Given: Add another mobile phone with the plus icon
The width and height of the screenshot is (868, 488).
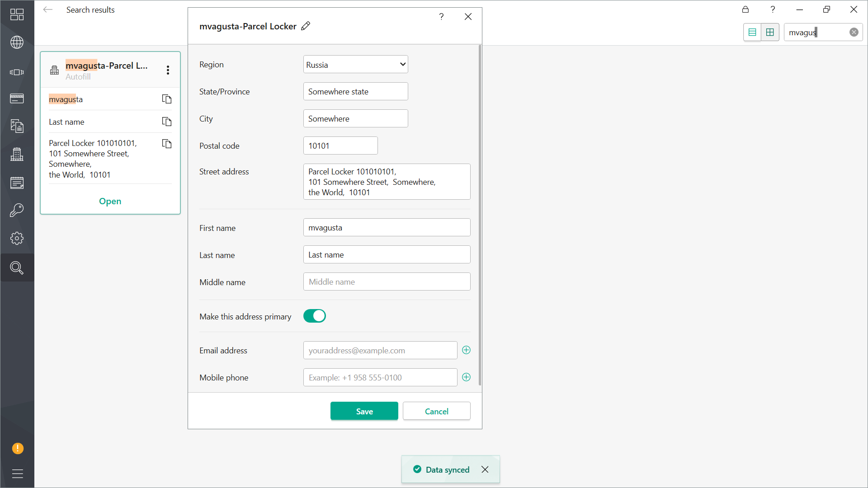Looking at the screenshot, I should tap(466, 377).
